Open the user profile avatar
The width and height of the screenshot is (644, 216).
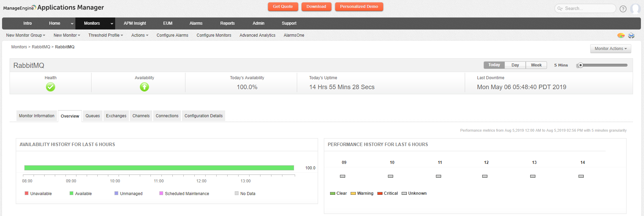635,9
